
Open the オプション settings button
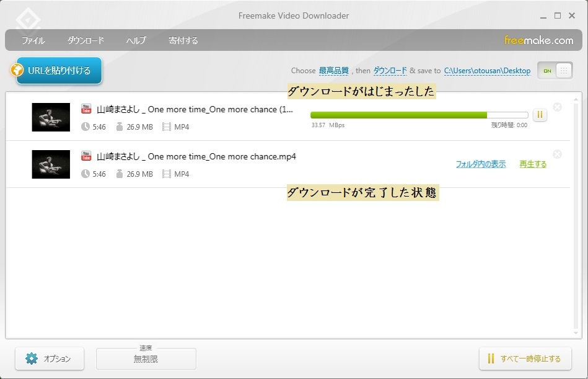[50, 359]
